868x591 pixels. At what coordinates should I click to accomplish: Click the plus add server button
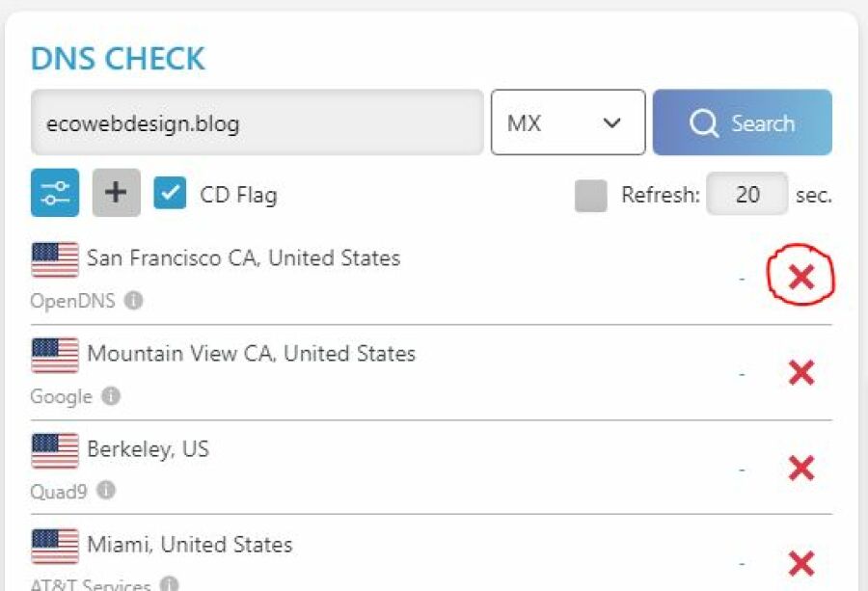(116, 193)
